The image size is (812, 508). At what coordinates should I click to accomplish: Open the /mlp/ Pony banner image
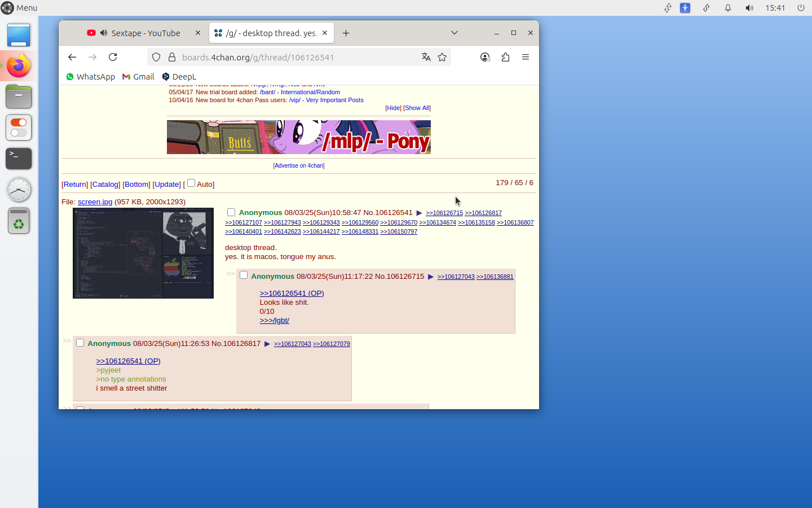(x=299, y=137)
